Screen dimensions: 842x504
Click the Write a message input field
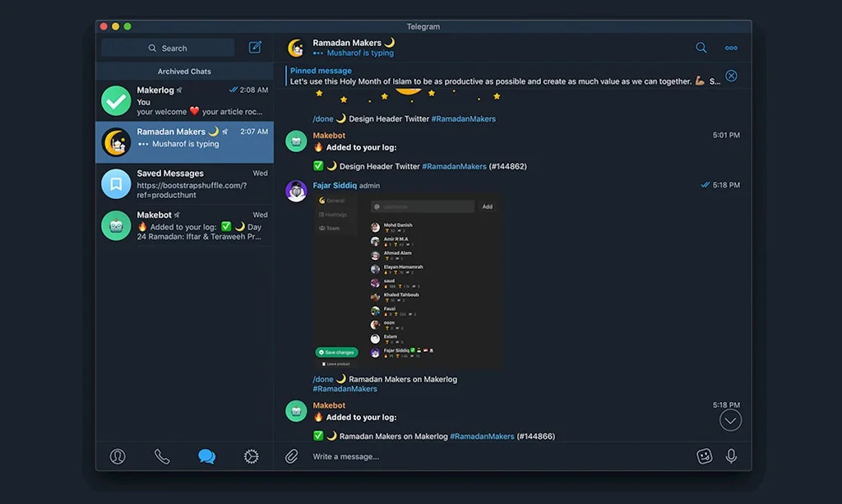[493, 456]
